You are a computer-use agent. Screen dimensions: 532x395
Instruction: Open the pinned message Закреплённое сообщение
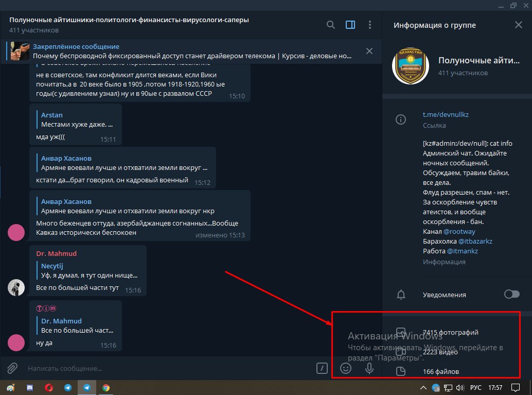point(192,51)
